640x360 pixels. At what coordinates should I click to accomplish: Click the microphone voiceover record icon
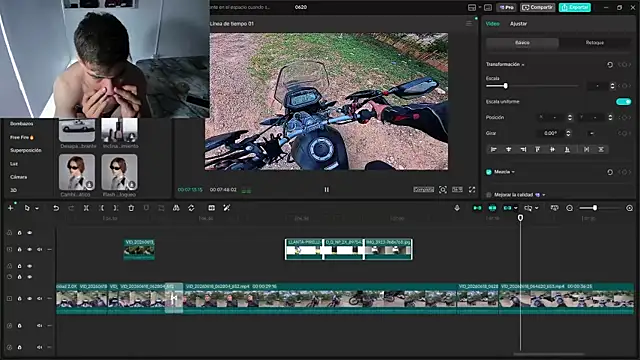point(457,208)
